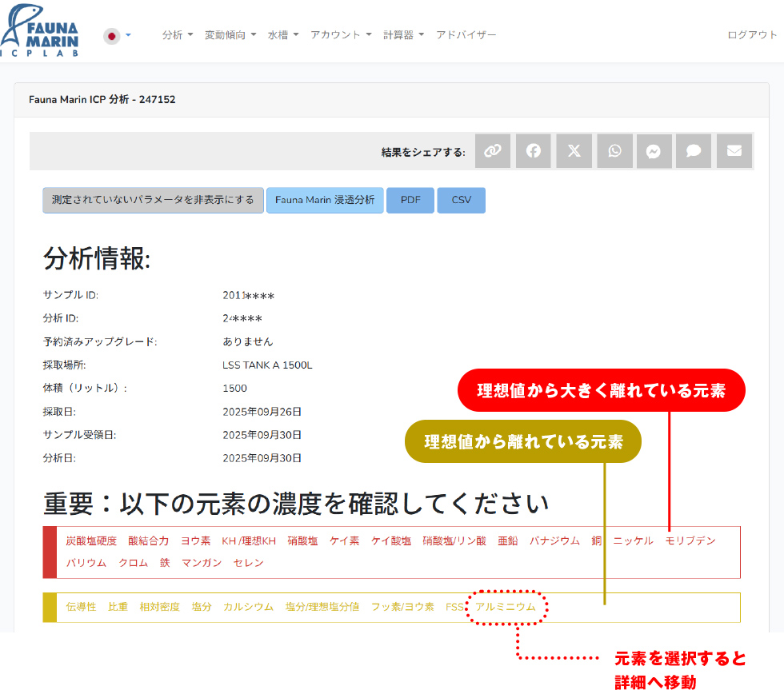The image size is (784, 690).
Task: Open the アドバイザー menu item
Action: point(466,35)
